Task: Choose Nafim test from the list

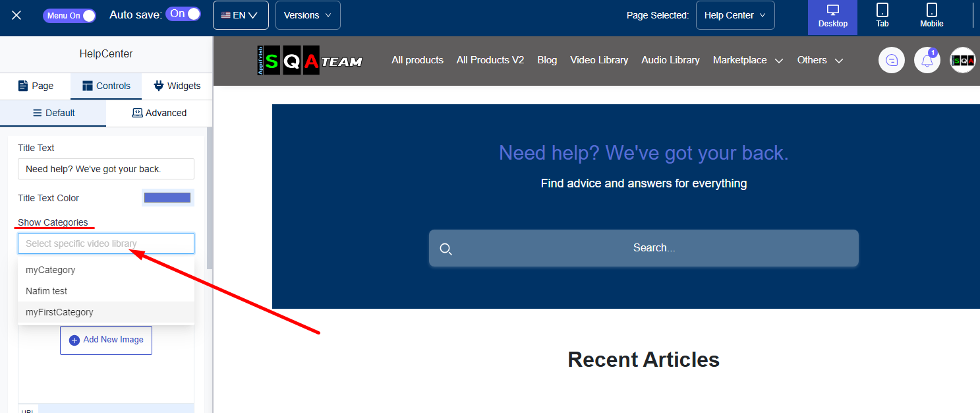Action: point(106,291)
